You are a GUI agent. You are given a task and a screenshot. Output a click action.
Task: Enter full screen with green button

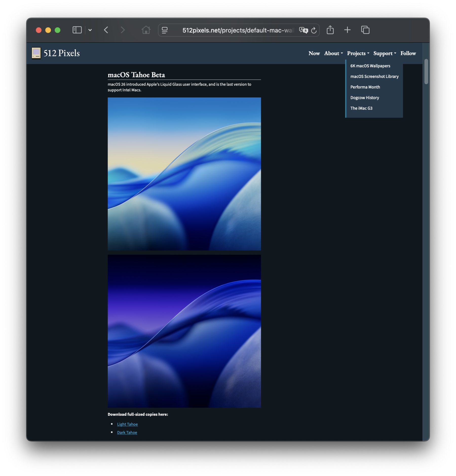58,30
